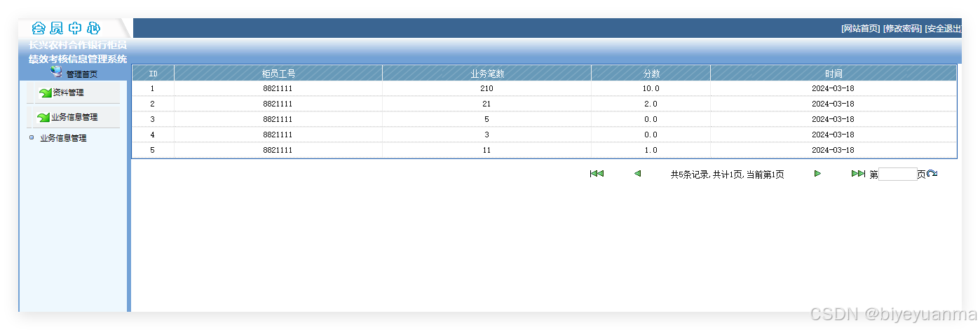This screenshot has width=980, height=330.
Task: Open 管理首页 in the sidebar
Action: 82,74
